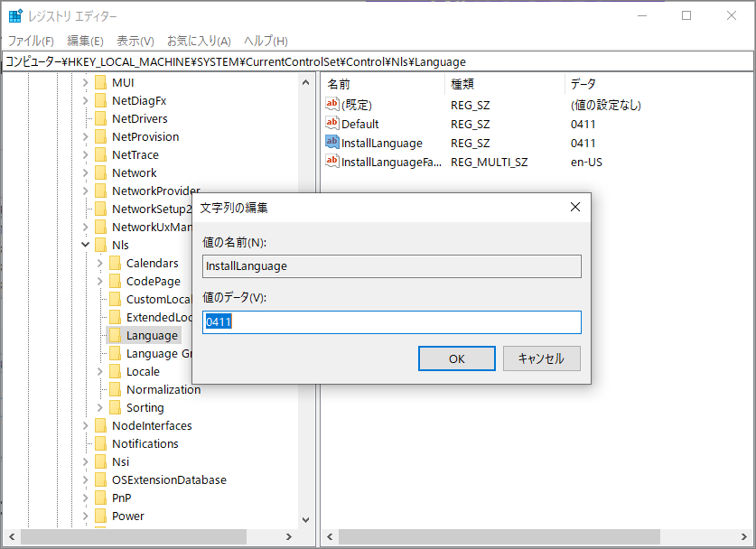Click the OSExtensionDatabase folder icon
The height and width of the screenshot is (549, 756).
[101, 480]
